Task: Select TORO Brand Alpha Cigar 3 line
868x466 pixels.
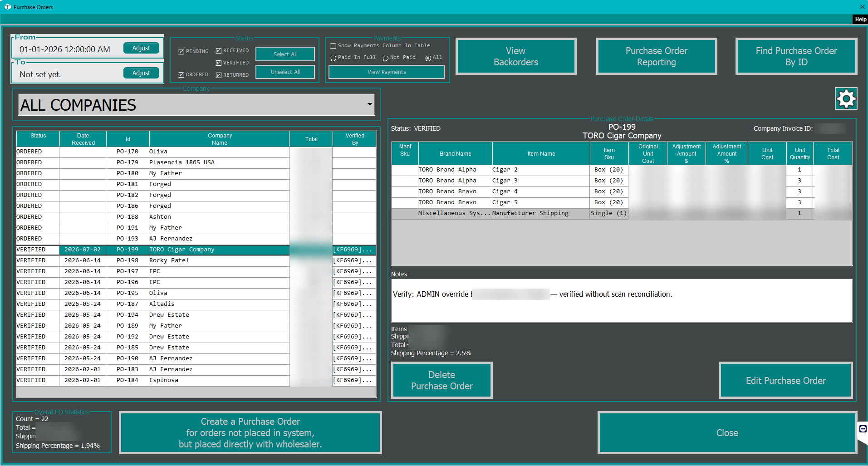Action: point(622,181)
